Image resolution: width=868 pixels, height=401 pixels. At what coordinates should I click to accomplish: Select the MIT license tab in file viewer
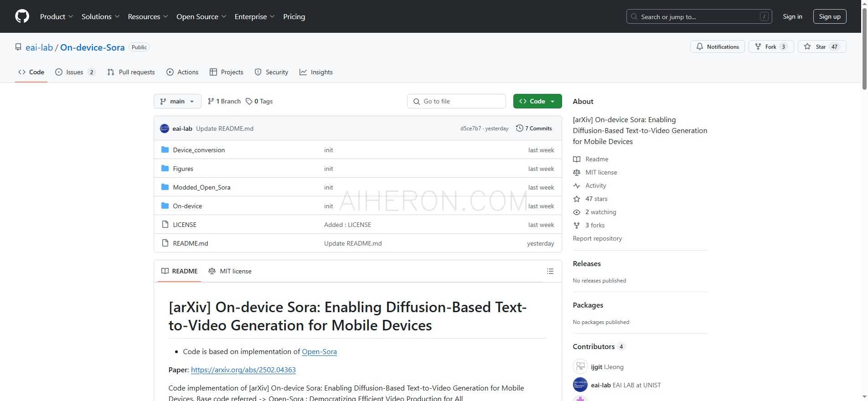tap(230, 271)
